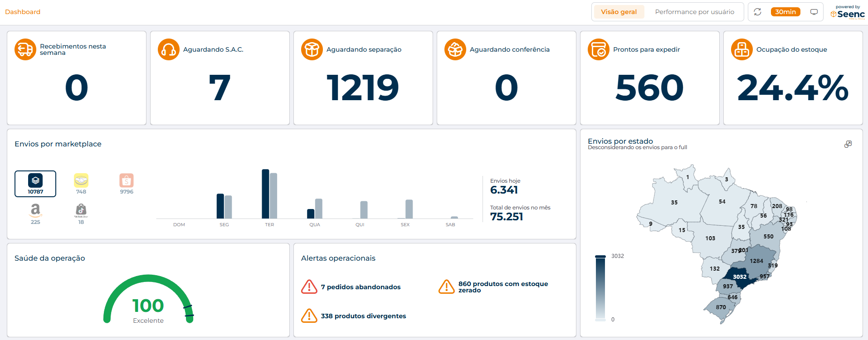Click the Saúde da operação title
This screenshot has height=340, width=868.
click(x=50, y=258)
